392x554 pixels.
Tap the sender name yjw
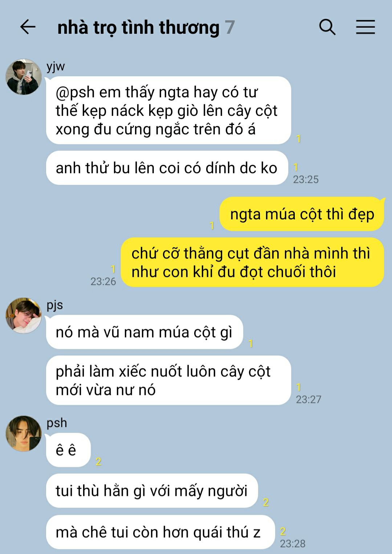tap(56, 67)
